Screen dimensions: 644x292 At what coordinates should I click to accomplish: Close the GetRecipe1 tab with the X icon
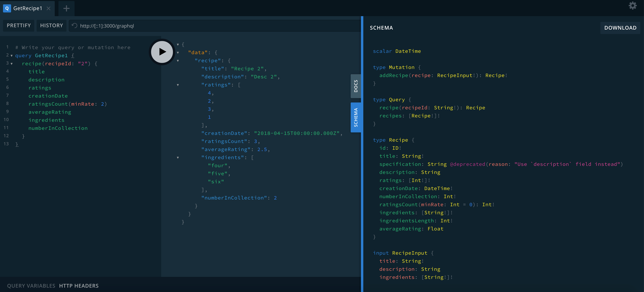[x=48, y=8]
